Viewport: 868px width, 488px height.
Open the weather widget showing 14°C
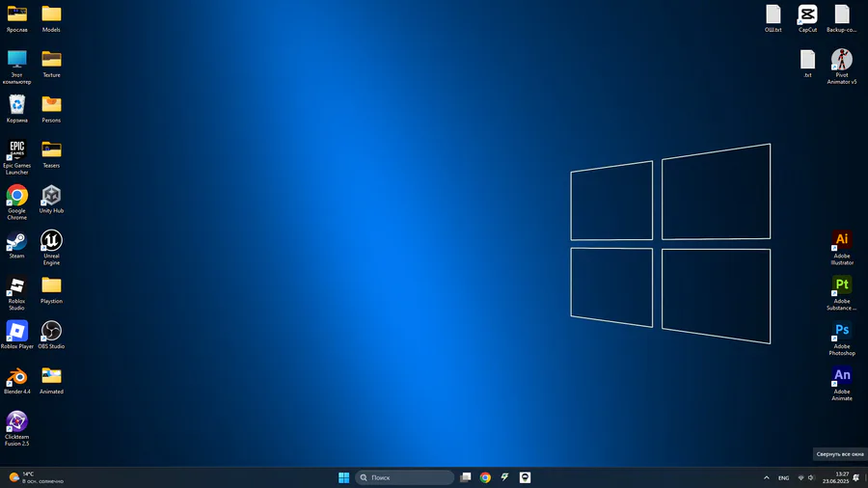(x=36, y=477)
